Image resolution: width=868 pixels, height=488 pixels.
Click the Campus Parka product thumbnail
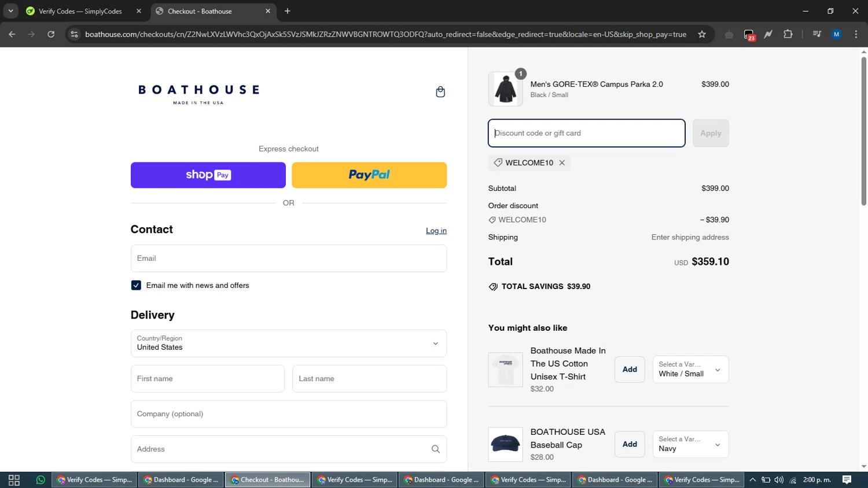click(506, 89)
